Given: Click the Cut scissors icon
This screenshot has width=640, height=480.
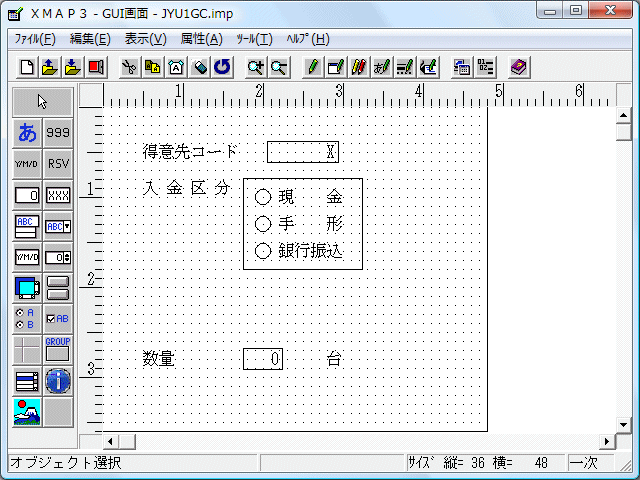Looking at the screenshot, I should [130, 67].
